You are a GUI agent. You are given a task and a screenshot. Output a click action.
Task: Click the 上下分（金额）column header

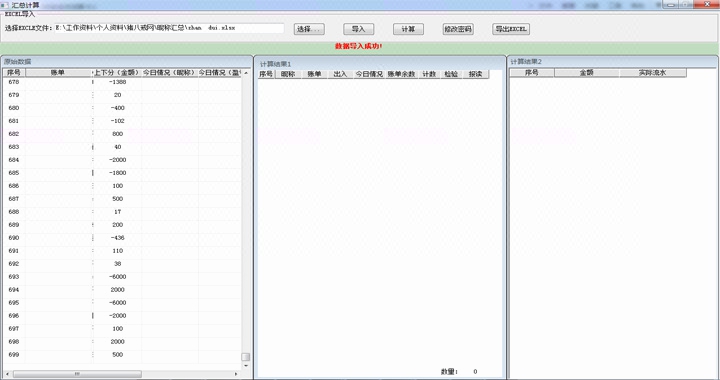click(x=117, y=73)
